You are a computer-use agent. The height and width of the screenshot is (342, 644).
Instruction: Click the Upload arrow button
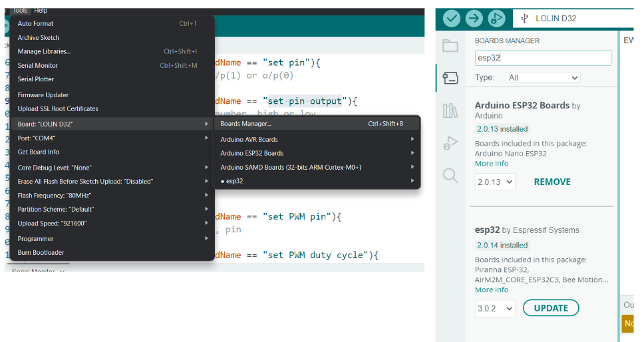point(474,19)
